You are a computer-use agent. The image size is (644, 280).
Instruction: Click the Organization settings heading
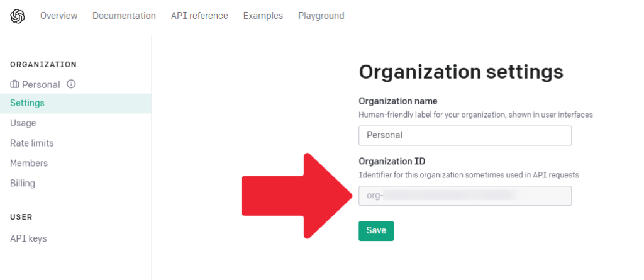(460, 72)
